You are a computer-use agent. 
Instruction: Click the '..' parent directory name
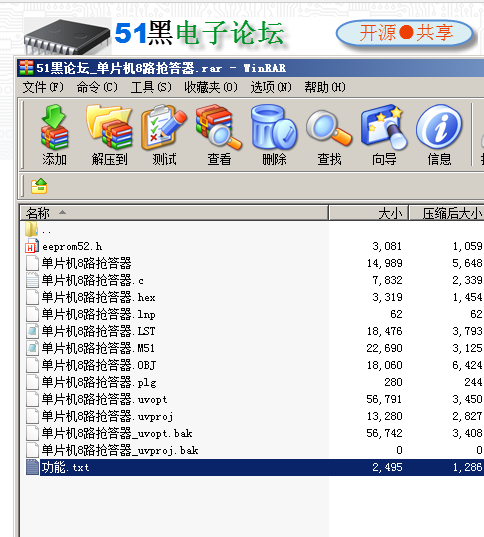pyautogui.click(x=46, y=232)
